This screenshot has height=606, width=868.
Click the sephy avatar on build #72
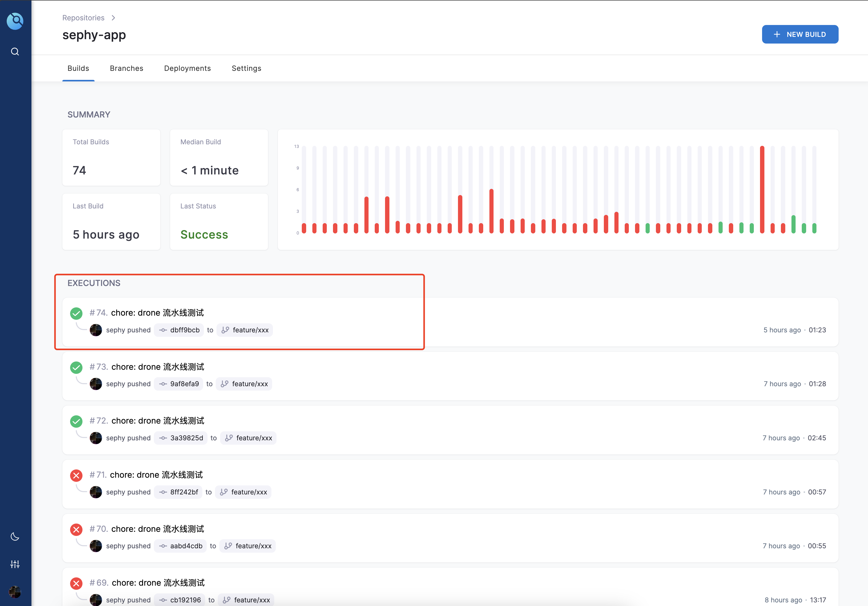(x=96, y=438)
